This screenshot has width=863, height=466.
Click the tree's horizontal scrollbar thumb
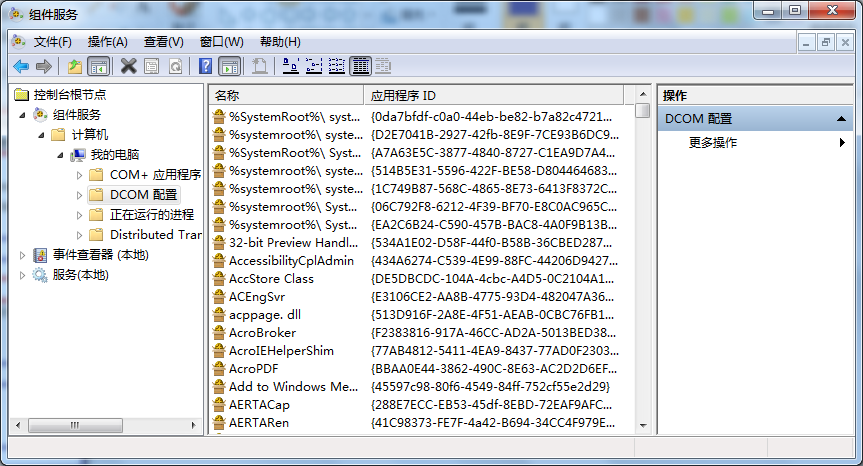(75, 425)
